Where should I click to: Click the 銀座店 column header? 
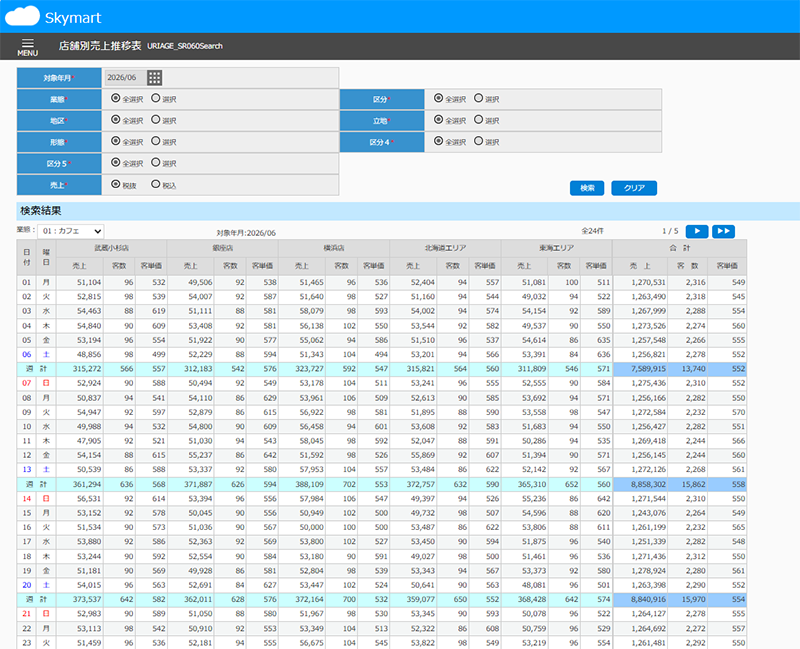click(x=222, y=248)
